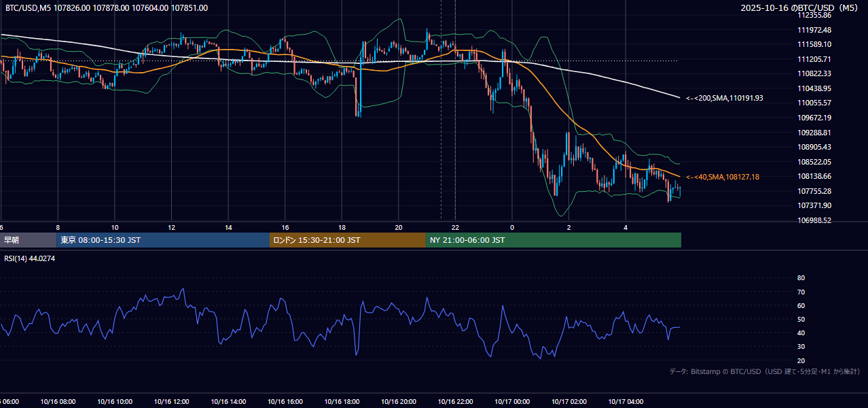Click the 早朝 session bar
Viewport: 868px width, 408px height.
click(28, 240)
